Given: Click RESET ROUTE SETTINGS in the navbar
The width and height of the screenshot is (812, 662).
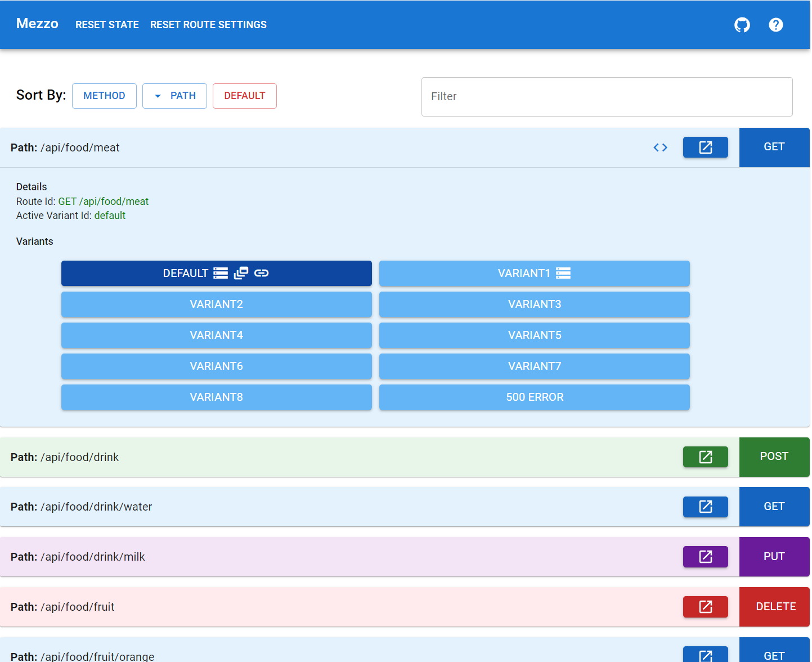Looking at the screenshot, I should tap(208, 25).
